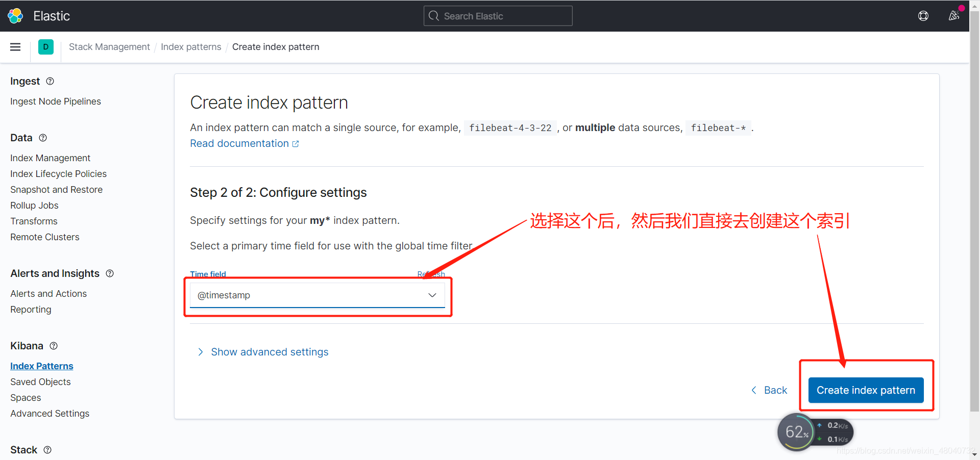Click the filebeat-4-3-22 example code text
Image resolution: width=980 pixels, height=460 pixels.
pyautogui.click(x=510, y=128)
